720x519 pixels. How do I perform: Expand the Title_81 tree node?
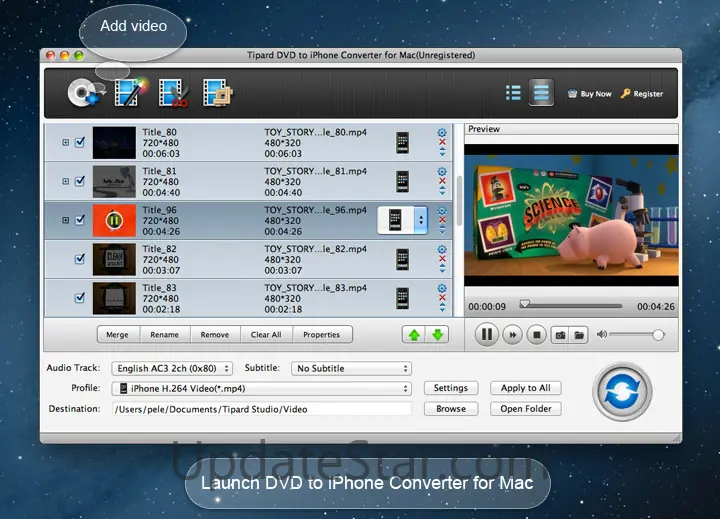66,181
